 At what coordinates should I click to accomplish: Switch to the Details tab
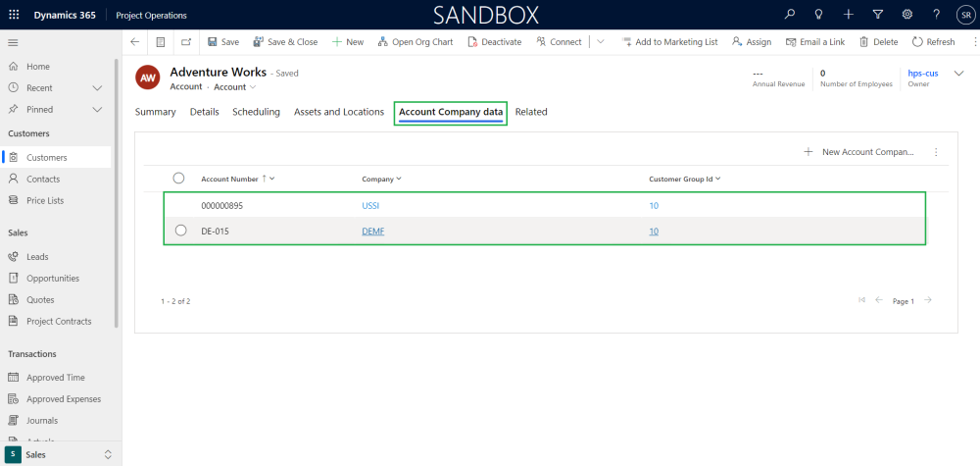205,112
